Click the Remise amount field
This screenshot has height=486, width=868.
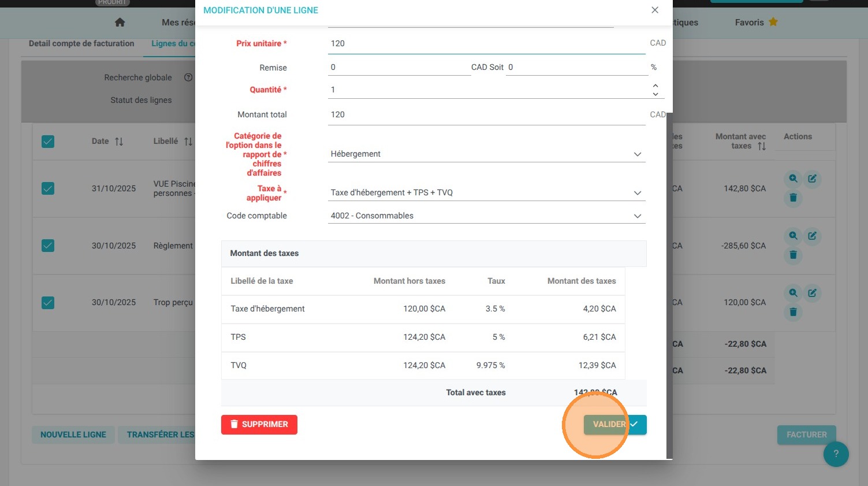pos(399,67)
